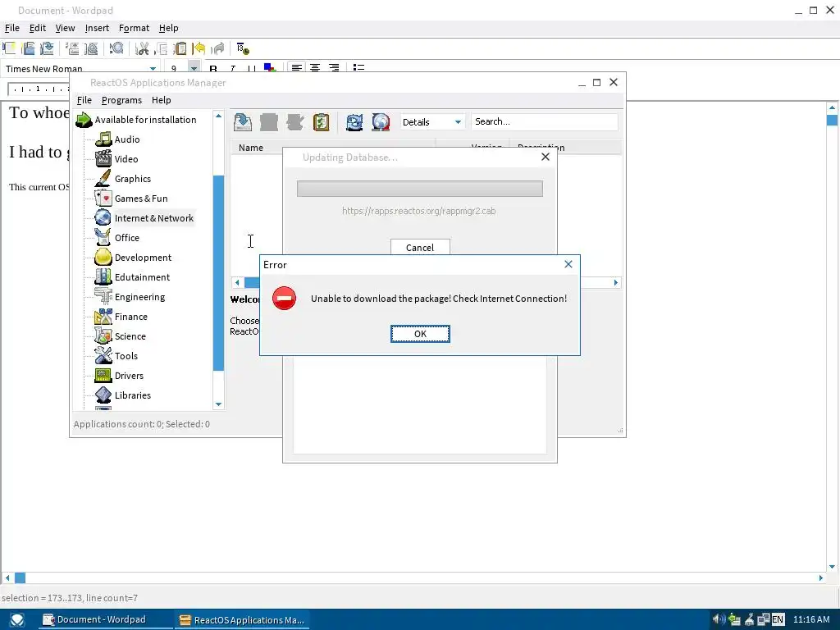
Task: Click the Search field in Applications Manager
Action: click(545, 121)
